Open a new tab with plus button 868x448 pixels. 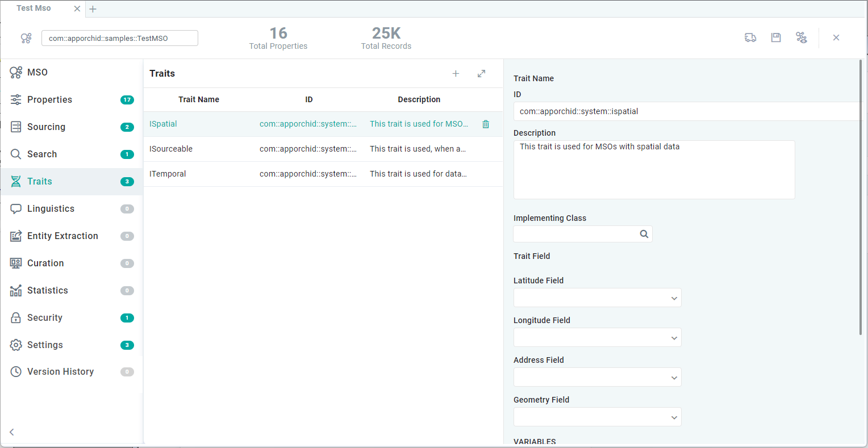tap(93, 9)
